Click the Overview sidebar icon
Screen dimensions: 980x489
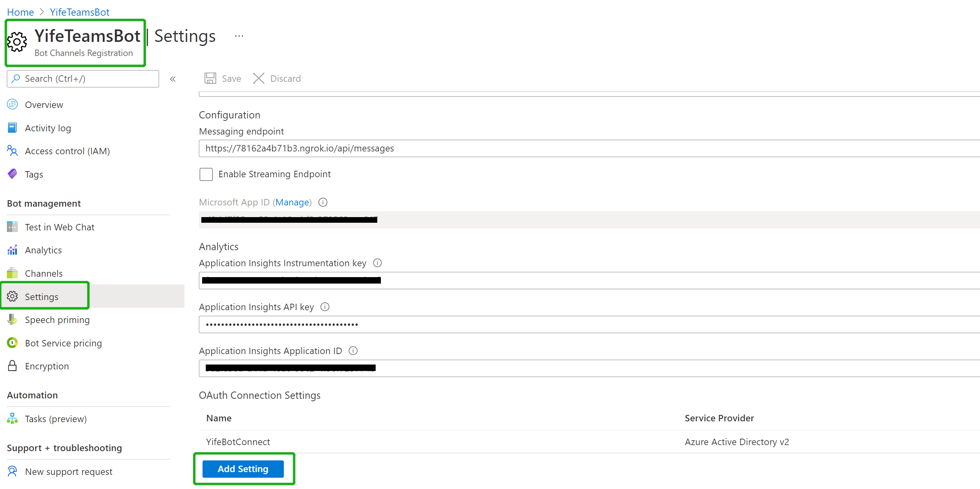pyautogui.click(x=12, y=105)
